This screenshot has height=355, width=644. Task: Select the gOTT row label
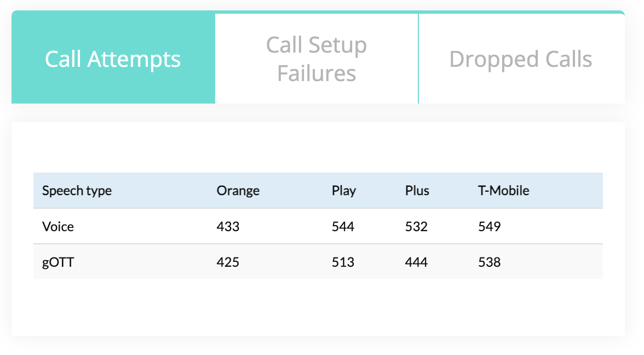[x=58, y=262]
